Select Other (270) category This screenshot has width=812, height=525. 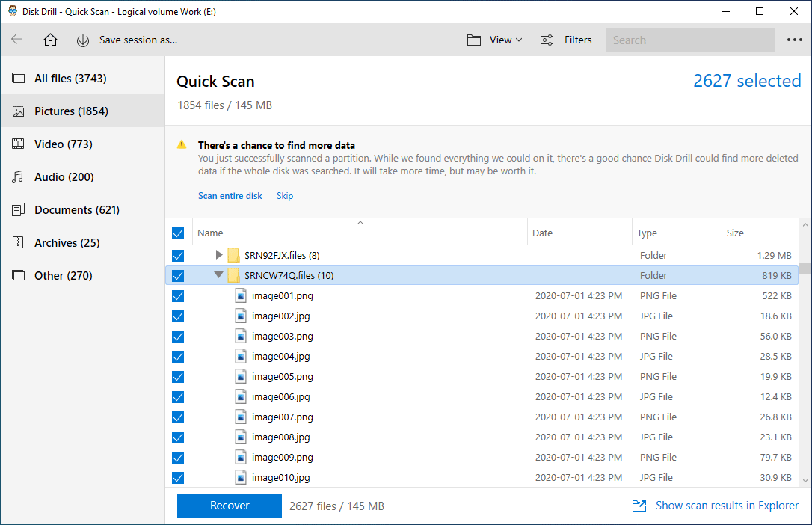pos(82,275)
